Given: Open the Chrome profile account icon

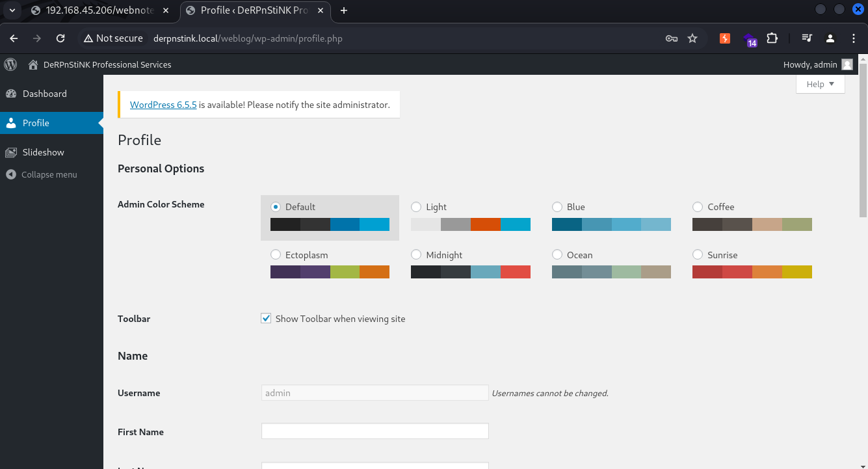Looking at the screenshot, I should (830, 38).
